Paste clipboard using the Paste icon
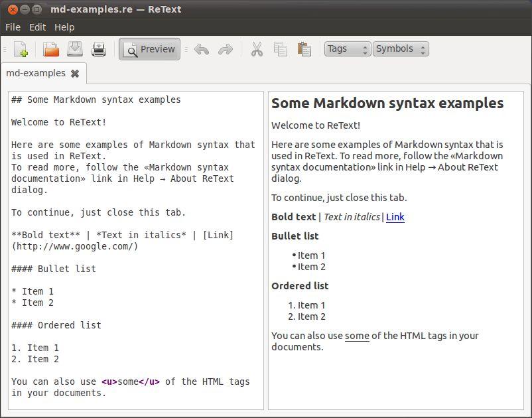 coord(304,49)
